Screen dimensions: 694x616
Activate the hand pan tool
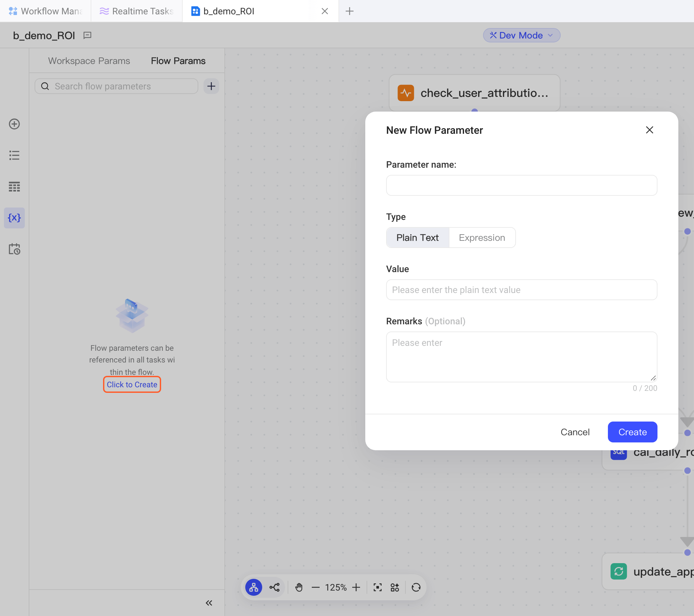pyautogui.click(x=299, y=587)
